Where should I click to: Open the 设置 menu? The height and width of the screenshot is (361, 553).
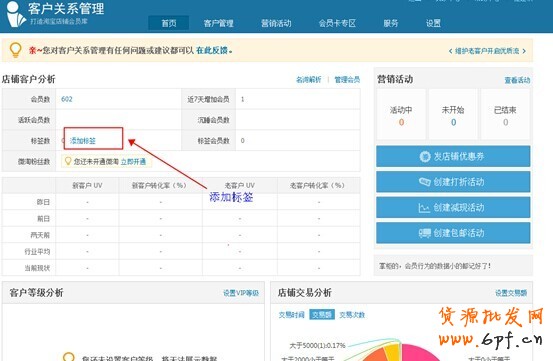pyautogui.click(x=433, y=23)
